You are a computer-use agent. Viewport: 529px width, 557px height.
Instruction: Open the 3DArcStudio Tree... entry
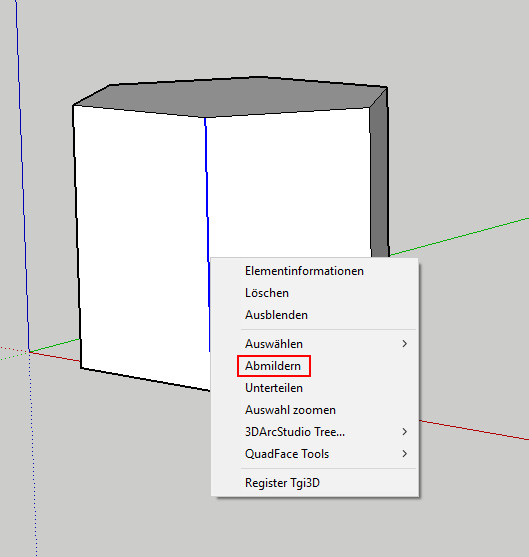tap(295, 432)
